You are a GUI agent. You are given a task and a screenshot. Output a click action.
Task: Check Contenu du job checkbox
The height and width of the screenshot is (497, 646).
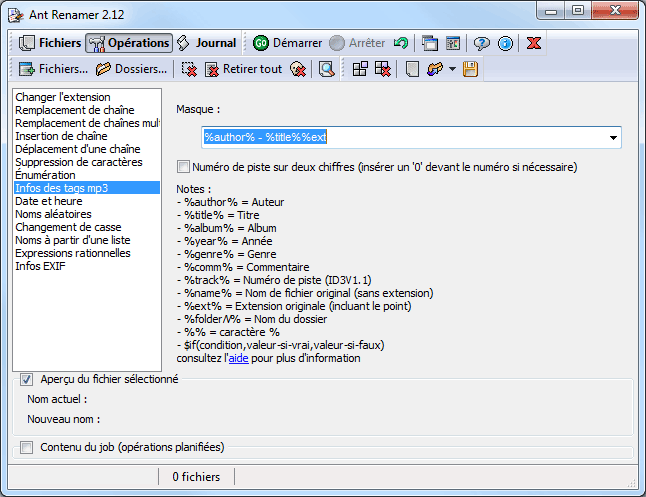click(x=27, y=447)
